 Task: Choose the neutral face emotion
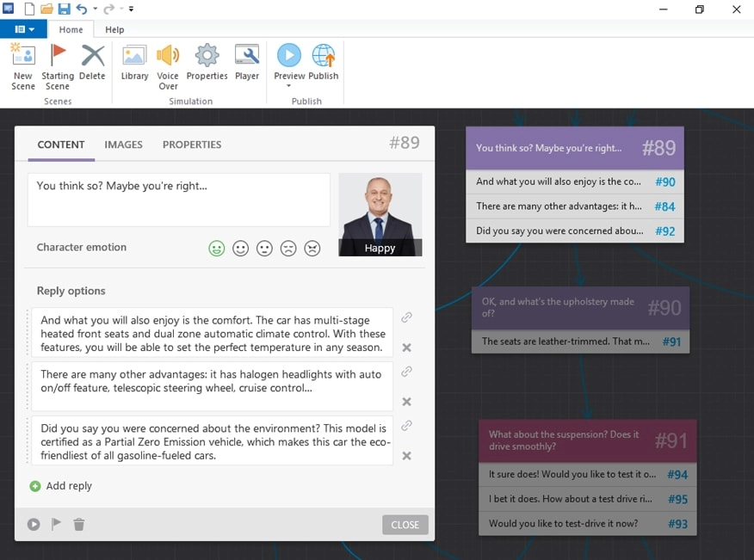tap(264, 248)
